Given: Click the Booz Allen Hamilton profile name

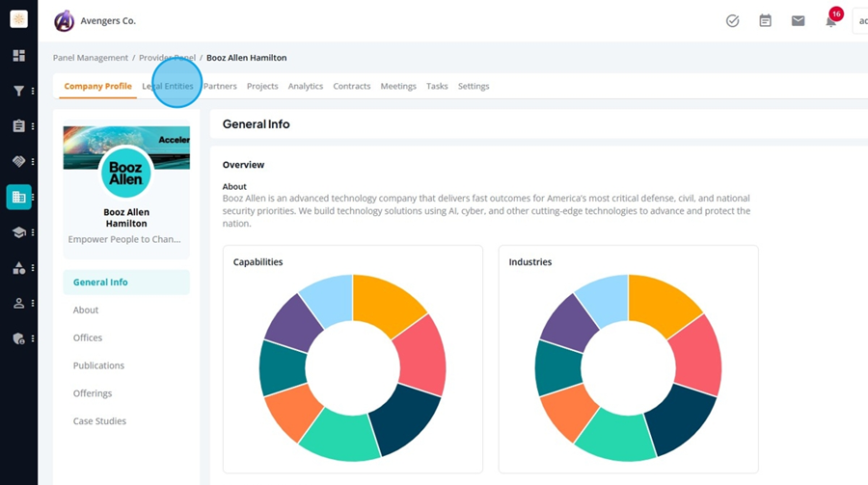Looking at the screenshot, I should (x=126, y=218).
